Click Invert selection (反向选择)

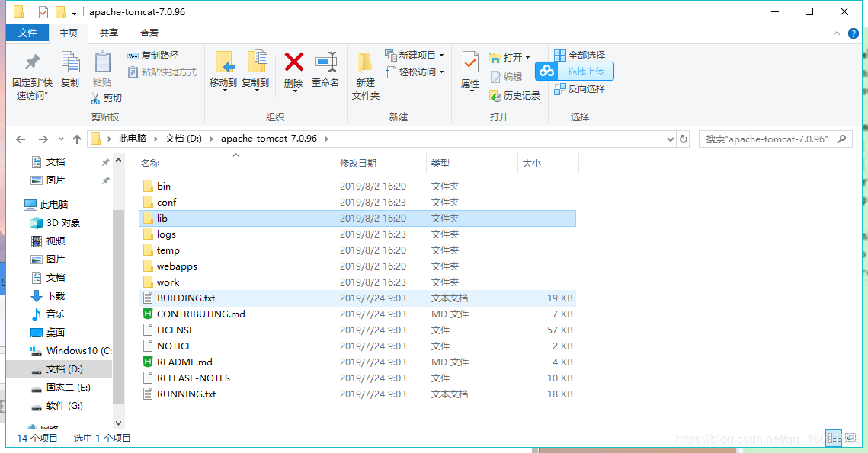coord(580,88)
